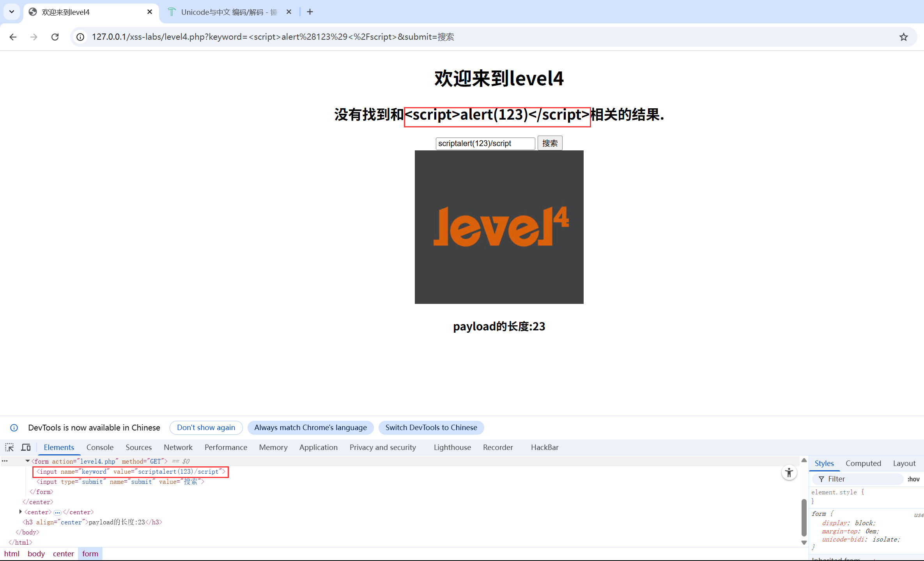Viewport: 924px width, 561px height.
Task: Select the h3 payload的长度:23 DOM line
Action: 92,522
